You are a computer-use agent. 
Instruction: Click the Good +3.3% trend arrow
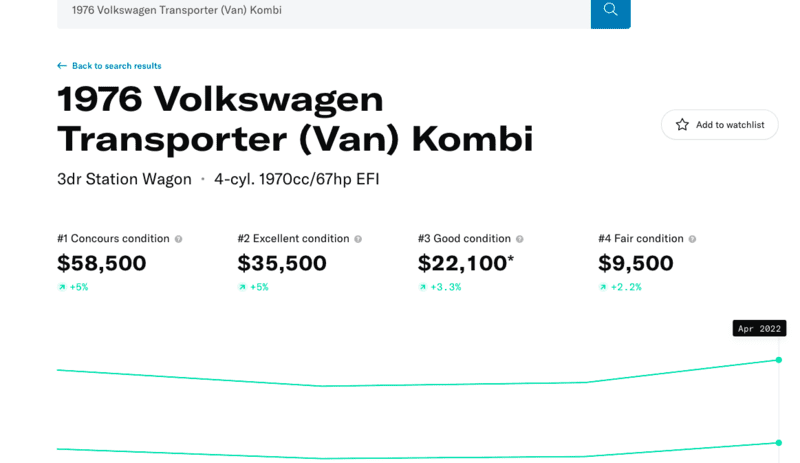coord(422,287)
